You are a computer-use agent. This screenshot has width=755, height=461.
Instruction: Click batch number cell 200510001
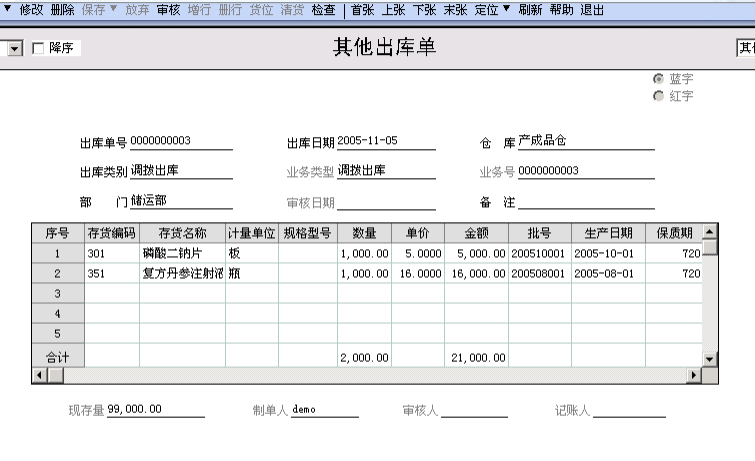(x=540, y=253)
